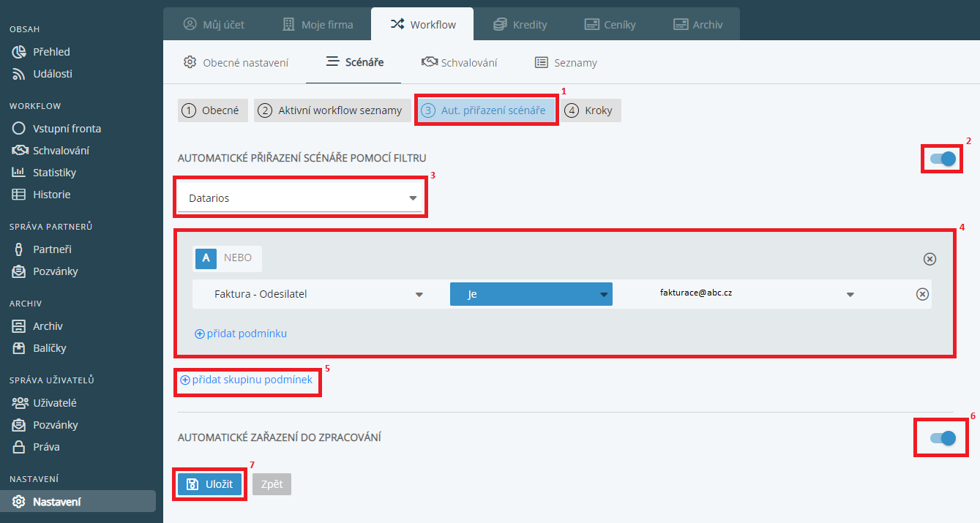Remove the condition group A

click(x=929, y=259)
